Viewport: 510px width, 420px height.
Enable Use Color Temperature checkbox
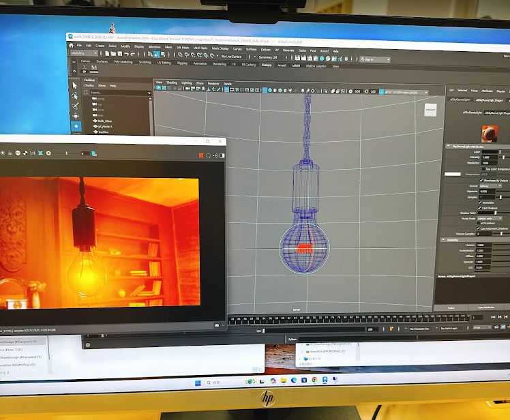click(483, 169)
